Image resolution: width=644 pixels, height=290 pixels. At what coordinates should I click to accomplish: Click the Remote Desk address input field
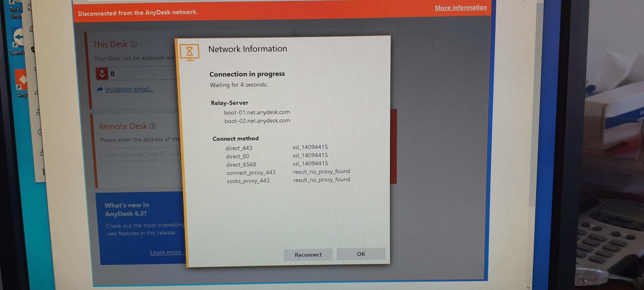click(141, 154)
